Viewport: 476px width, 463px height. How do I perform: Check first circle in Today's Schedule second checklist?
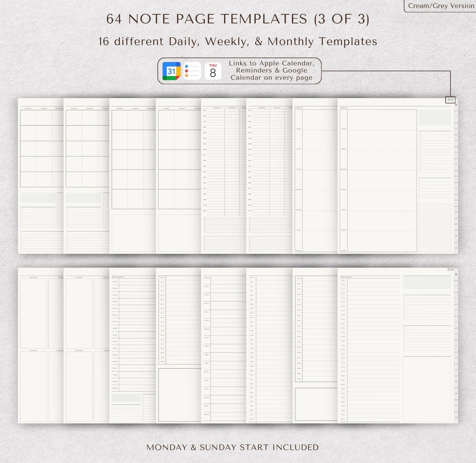(404, 328)
